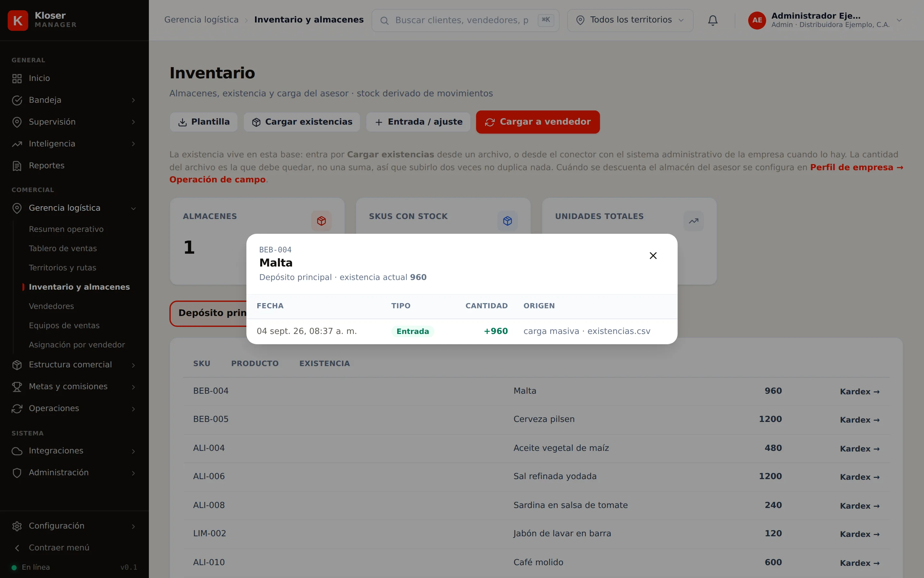Open Inicio grid icon in sidebar
This screenshot has height=578, width=924.
click(x=17, y=78)
